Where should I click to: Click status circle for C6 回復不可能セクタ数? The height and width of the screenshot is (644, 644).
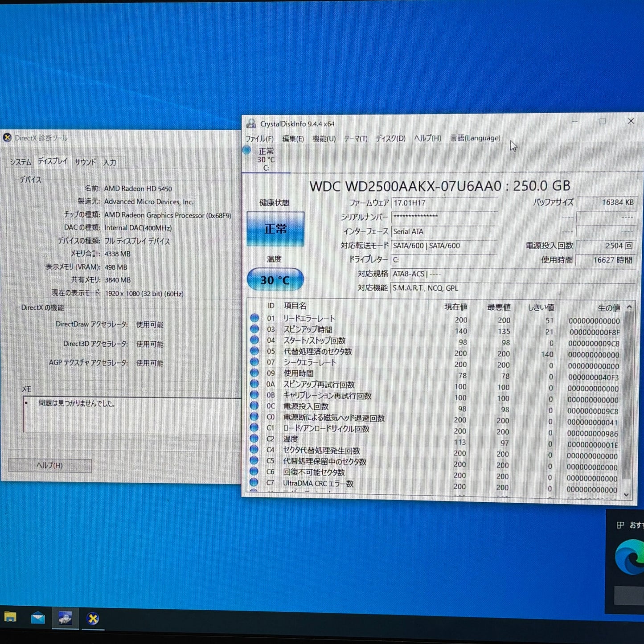click(254, 471)
